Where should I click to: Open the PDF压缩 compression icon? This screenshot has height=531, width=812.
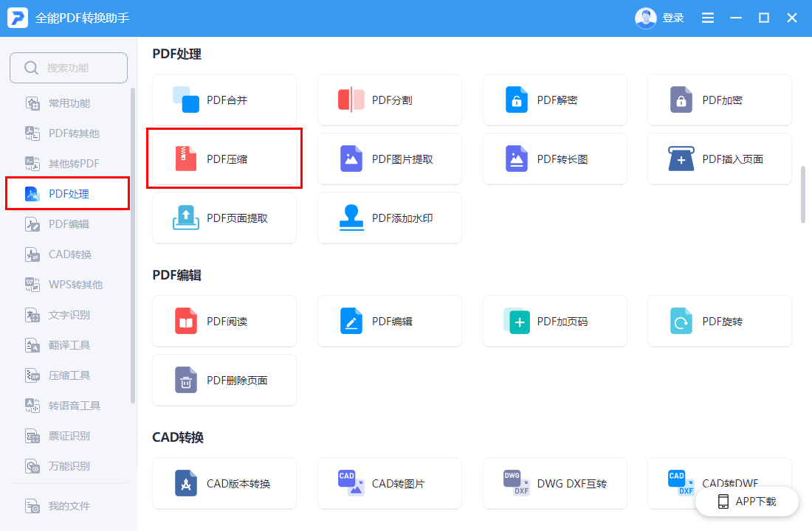(186, 159)
